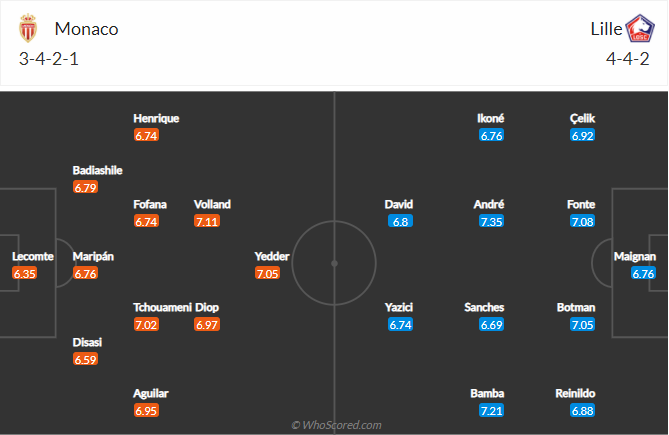Click Volland's 7.11 rating badge
669x435 pixels.
208,221
